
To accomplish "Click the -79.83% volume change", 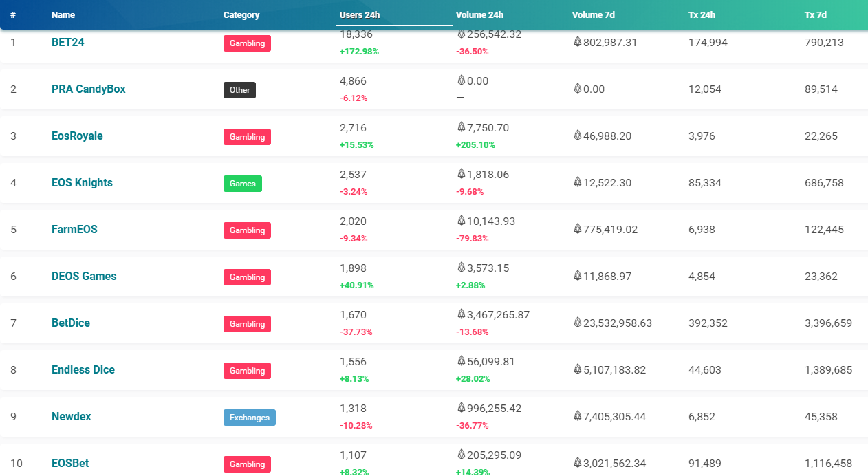I will coord(473,239).
